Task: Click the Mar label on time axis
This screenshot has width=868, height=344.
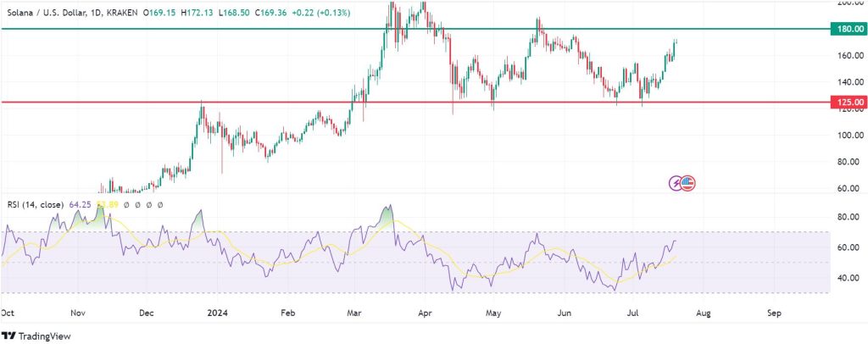Action: coord(354,313)
